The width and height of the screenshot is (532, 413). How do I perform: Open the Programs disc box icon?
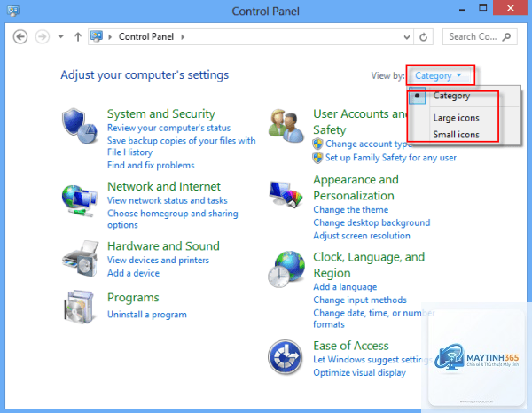79,307
